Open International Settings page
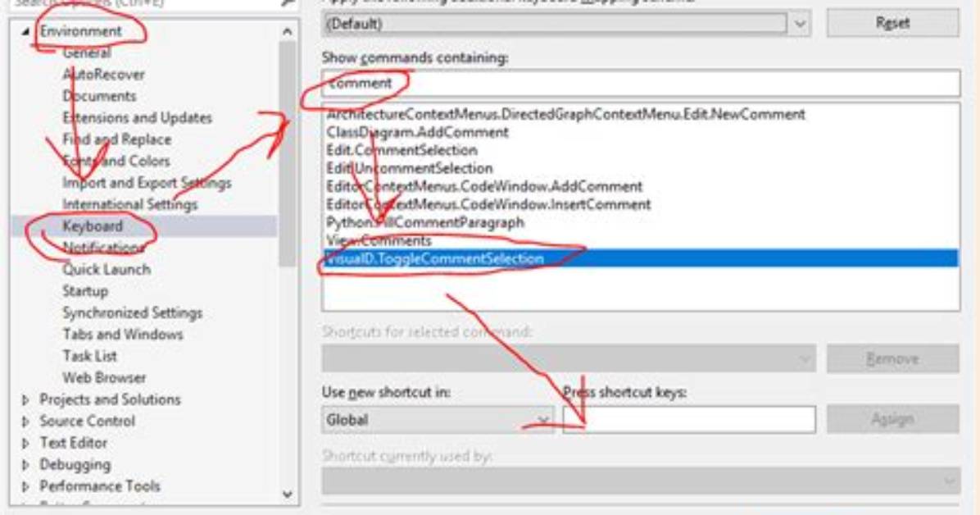980x515 pixels. [x=130, y=205]
